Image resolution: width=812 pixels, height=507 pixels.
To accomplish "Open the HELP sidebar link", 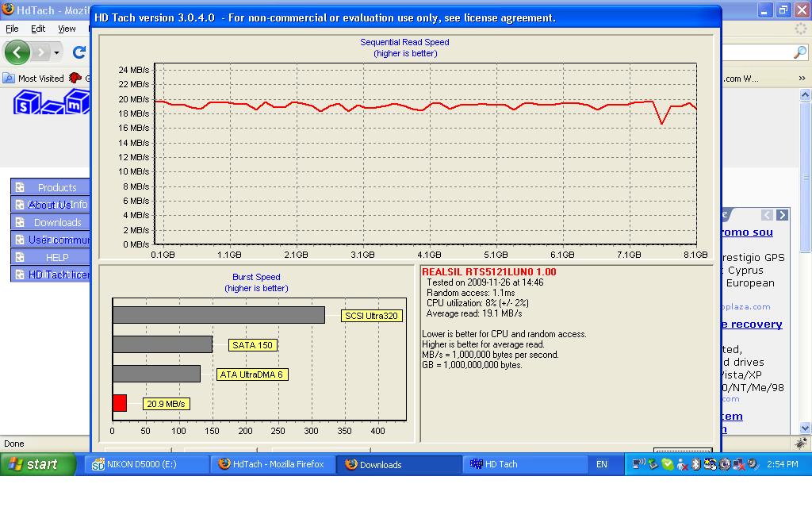I will point(50,257).
